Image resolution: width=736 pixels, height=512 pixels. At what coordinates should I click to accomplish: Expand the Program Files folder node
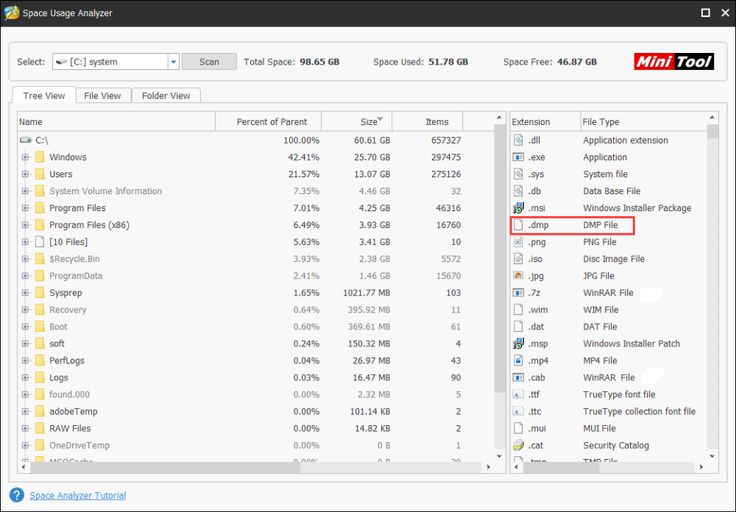pyautogui.click(x=25, y=207)
